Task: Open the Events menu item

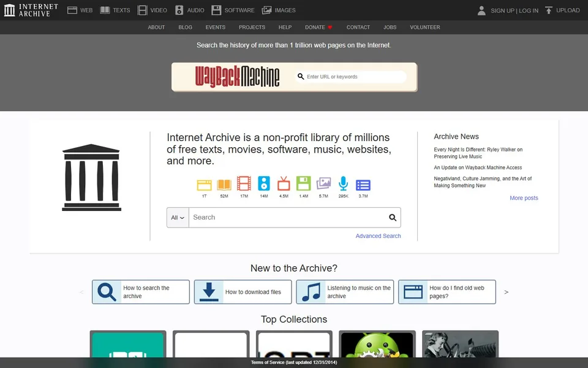Action: pyautogui.click(x=215, y=28)
